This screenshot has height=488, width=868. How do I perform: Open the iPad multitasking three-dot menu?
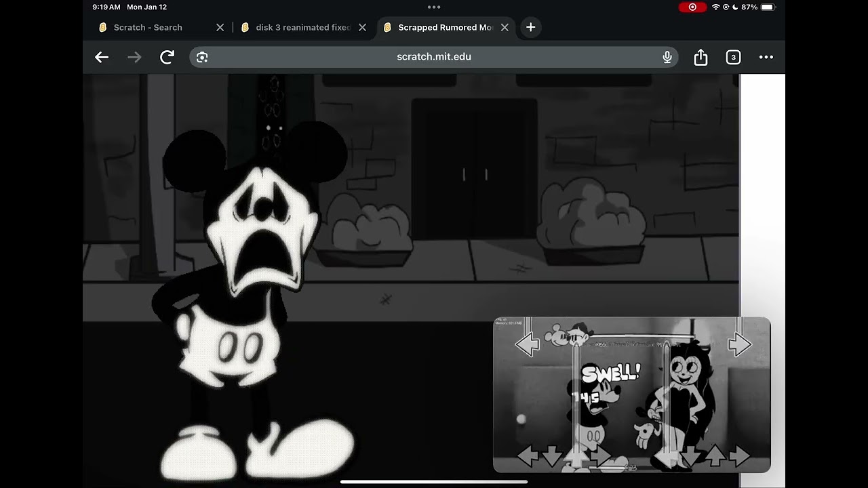click(434, 7)
